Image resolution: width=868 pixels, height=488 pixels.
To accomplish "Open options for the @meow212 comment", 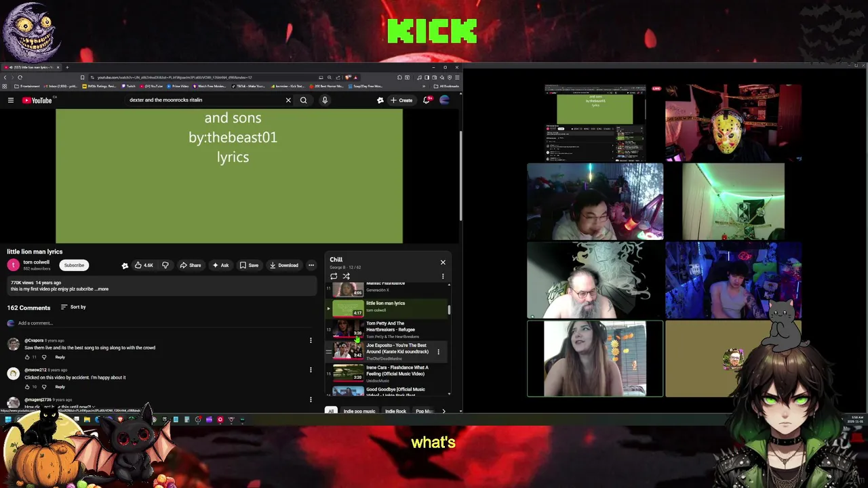I will click(311, 370).
